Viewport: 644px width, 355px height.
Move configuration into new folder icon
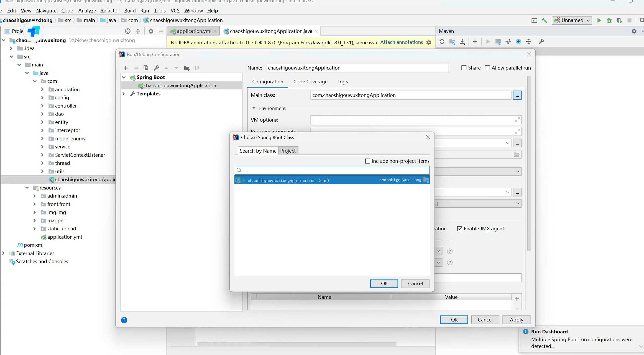[x=187, y=68]
